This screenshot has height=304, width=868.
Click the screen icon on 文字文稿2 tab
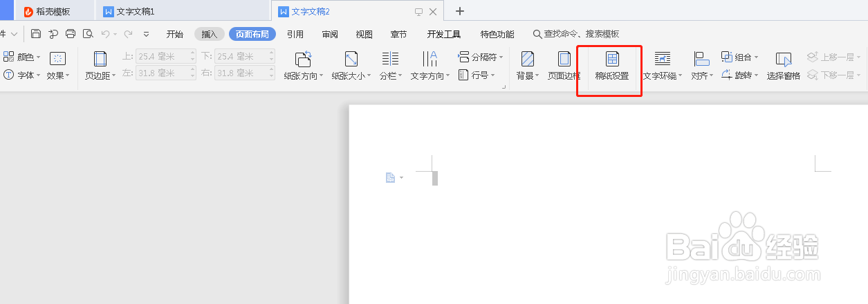point(418,12)
